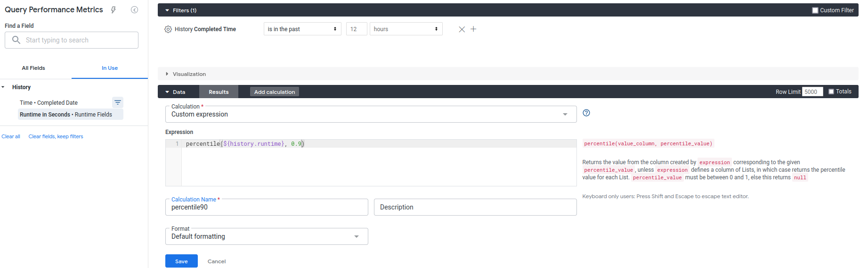Viewport: 868px width, 268px height.
Task: Switch to the In Use tab
Action: coord(110,68)
